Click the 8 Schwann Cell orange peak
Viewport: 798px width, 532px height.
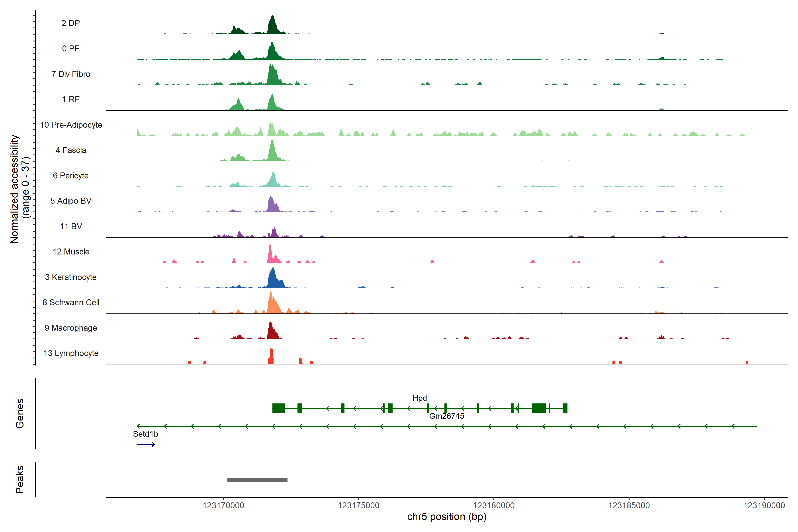click(x=272, y=305)
